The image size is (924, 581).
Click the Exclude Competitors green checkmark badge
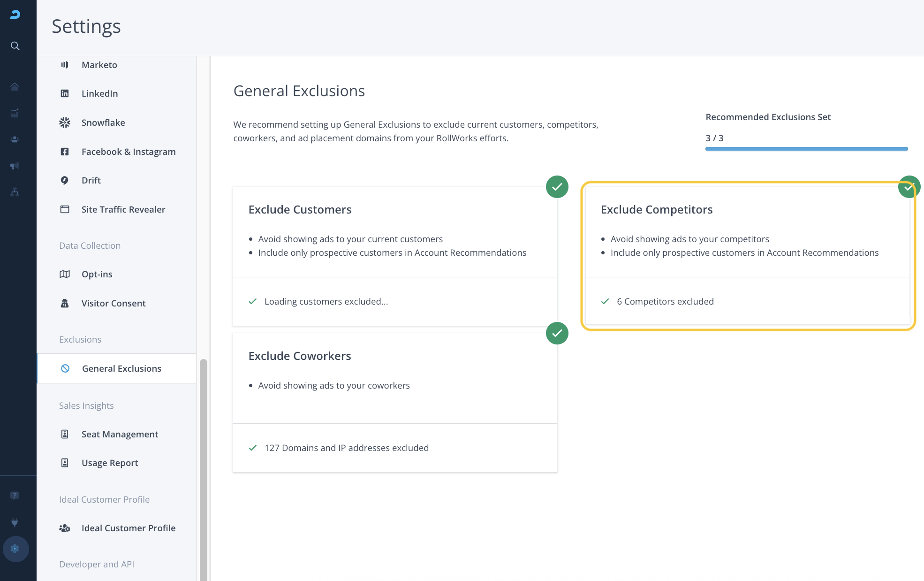pyautogui.click(x=909, y=187)
